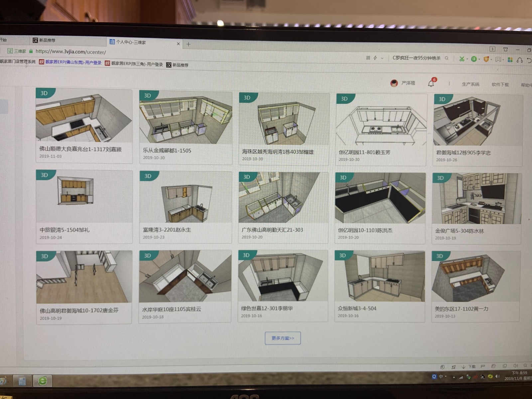Viewport: 532px width, 399px height.
Task: Open the shirt skin icon in title bar
Action: tap(505, 49)
